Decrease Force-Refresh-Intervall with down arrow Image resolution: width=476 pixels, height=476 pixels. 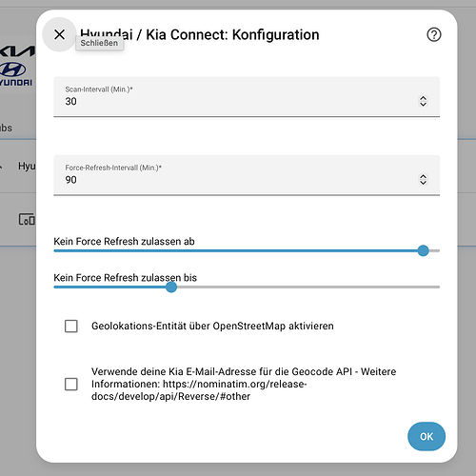pyautogui.click(x=423, y=183)
